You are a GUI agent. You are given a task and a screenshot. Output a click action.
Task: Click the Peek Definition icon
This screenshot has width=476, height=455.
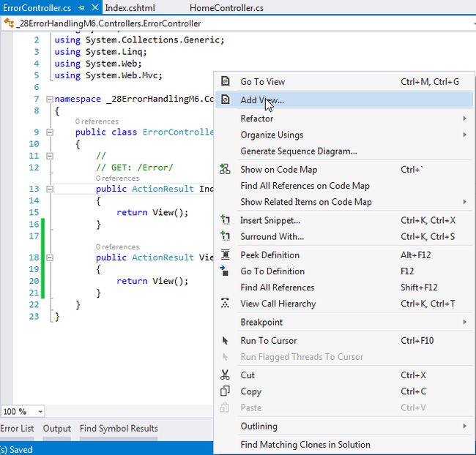click(226, 255)
